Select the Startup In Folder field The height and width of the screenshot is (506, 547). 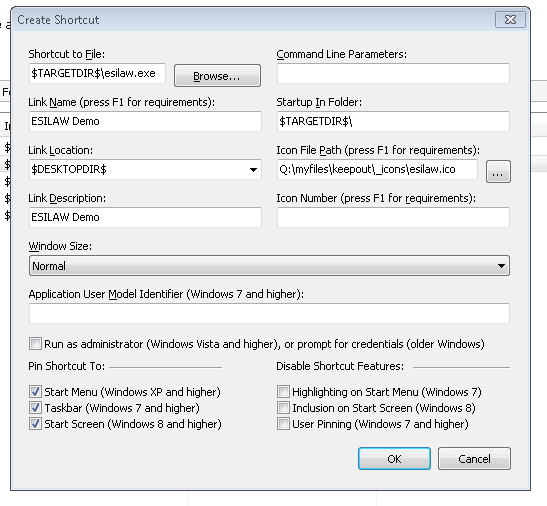tap(394, 121)
